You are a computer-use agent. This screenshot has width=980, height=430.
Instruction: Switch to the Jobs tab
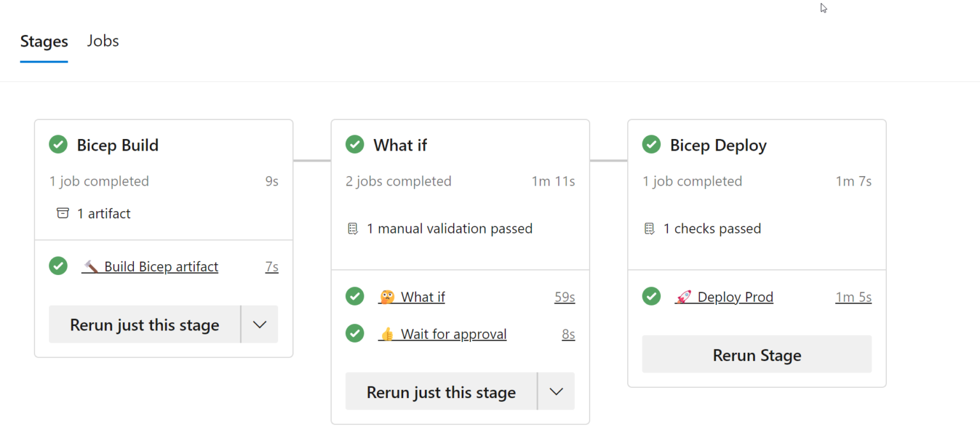point(103,41)
